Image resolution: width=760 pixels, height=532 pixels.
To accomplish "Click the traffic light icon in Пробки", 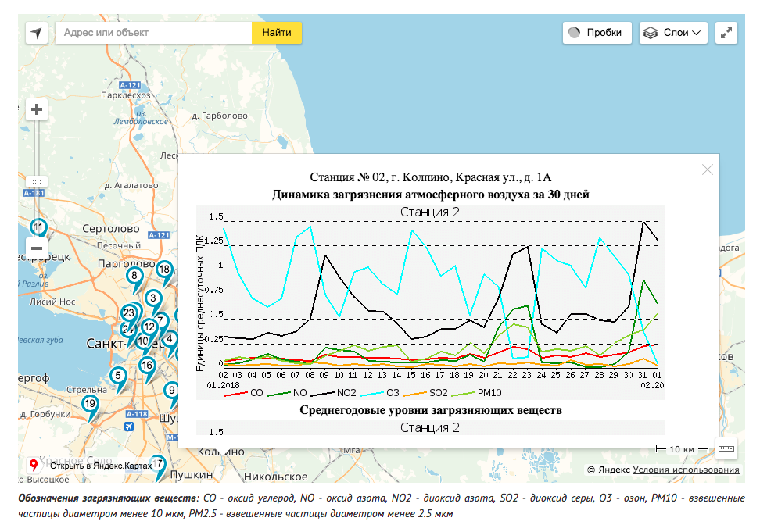I will click(575, 33).
